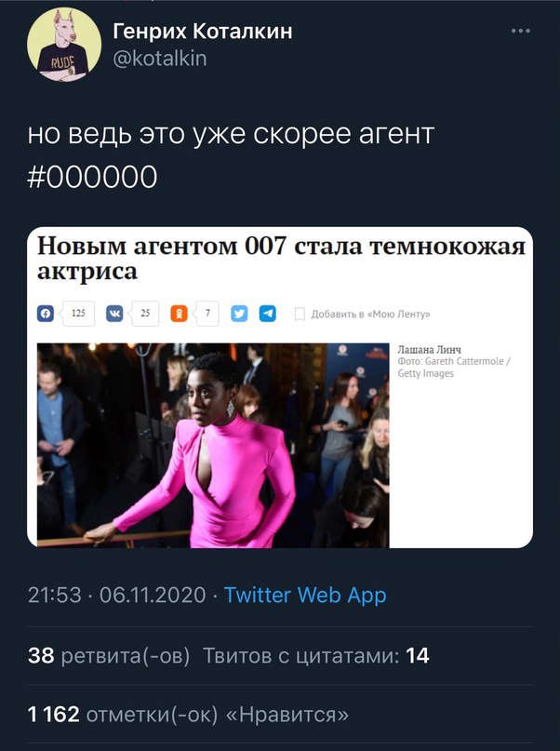Share article via VK icon
Image resolution: width=560 pixels, height=751 pixels.
tap(114, 314)
